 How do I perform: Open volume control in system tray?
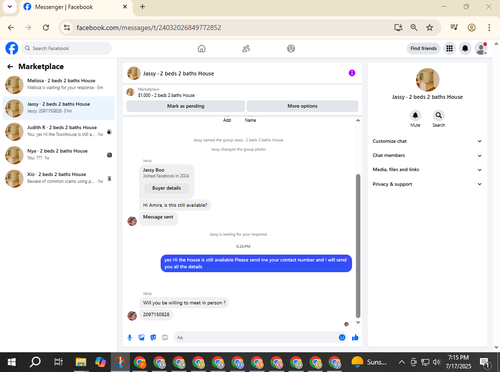(x=436, y=362)
